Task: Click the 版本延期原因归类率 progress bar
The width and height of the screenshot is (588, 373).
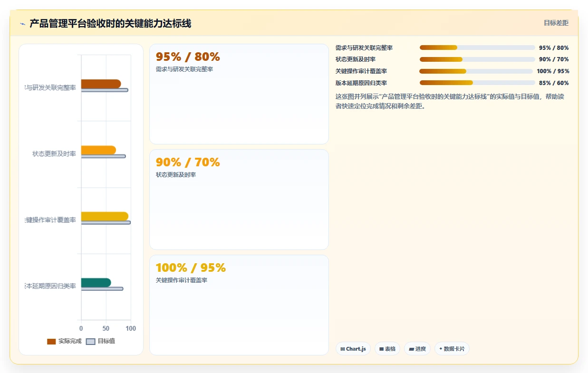Action: coord(477,83)
